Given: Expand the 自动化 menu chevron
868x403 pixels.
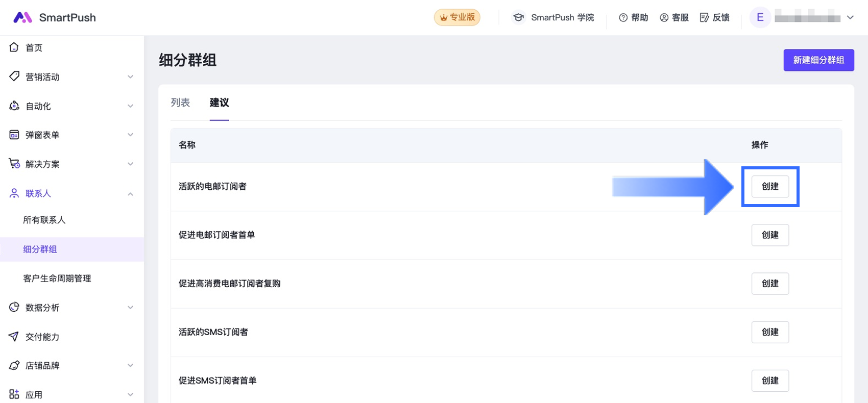Looking at the screenshot, I should (x=130, y=106).
